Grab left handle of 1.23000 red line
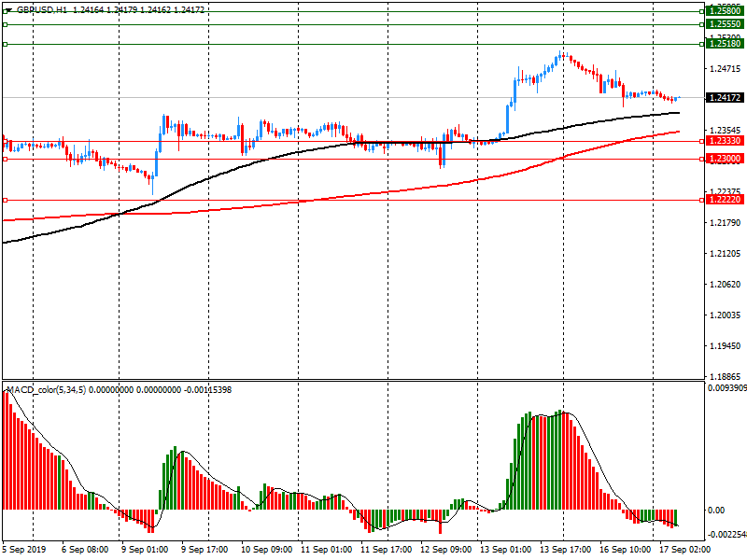The width and height of the screenshot is (747, 560). pyautogui.click(x=6, y=159)
